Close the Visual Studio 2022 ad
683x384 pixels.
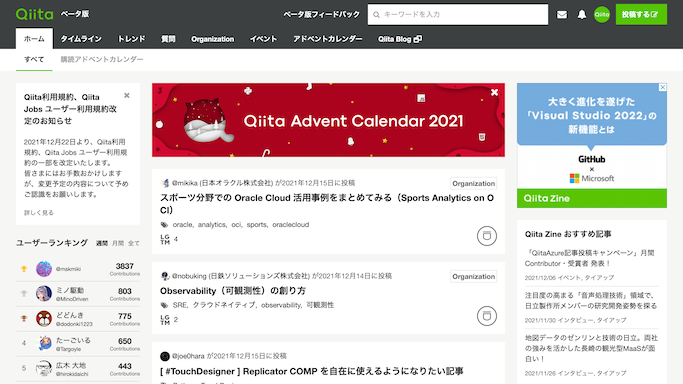pos(663,88)
